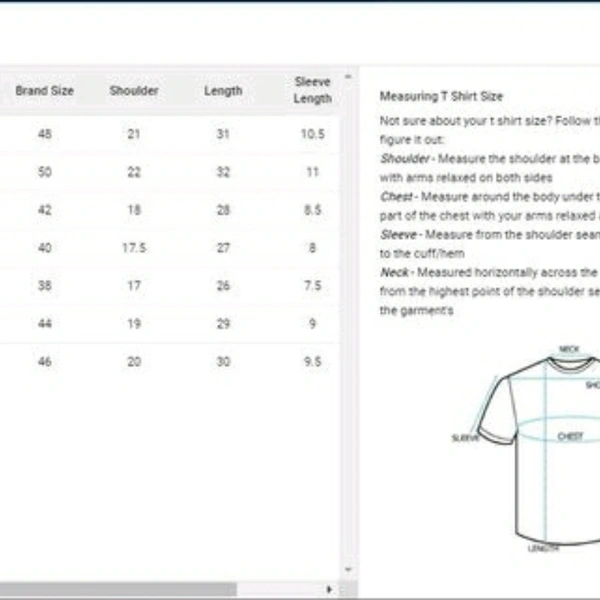Select the row for brand size 48
This screenshot has width=600, height=600.
[170, 134]
